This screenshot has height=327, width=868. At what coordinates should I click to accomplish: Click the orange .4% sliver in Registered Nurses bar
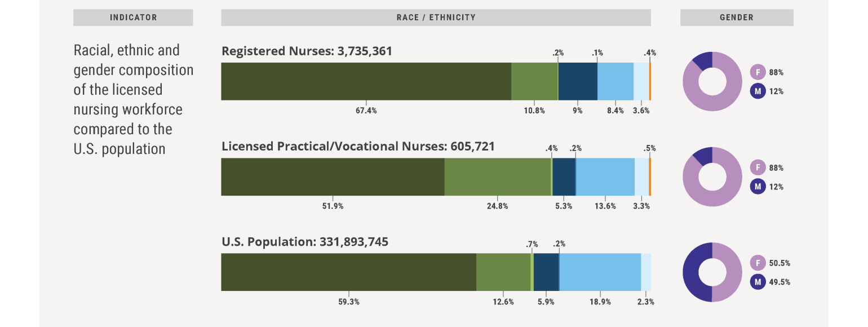coord(650,81)
